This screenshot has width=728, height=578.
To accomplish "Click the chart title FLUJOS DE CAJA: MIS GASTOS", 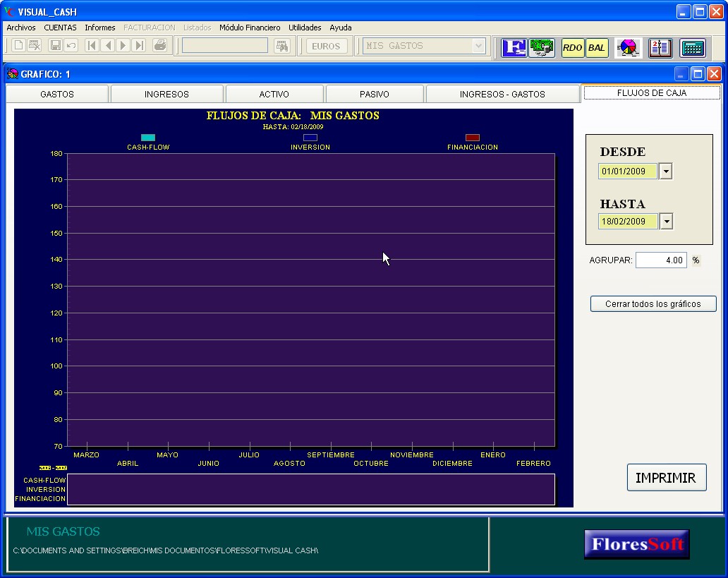I will 293,116.
